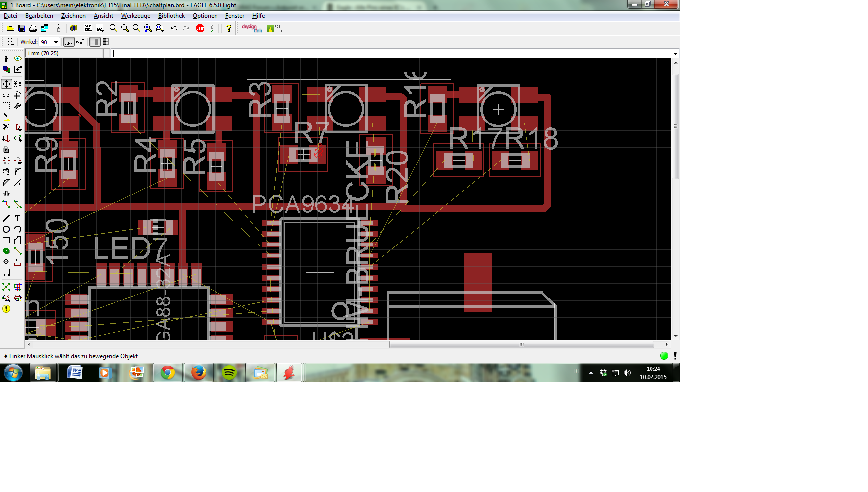Select the Ratsnest tool
Image resolution: width=868 pixels, height=492 pixels.
click(x=6, y=287)
